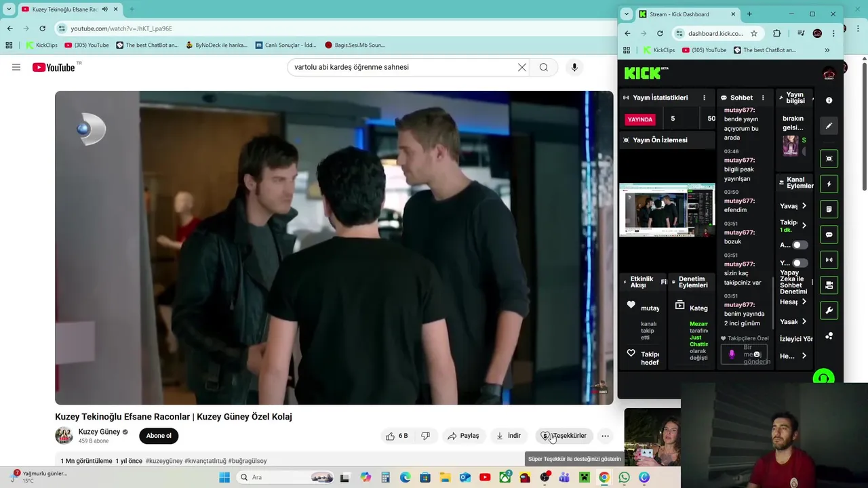Viewport: 868px width, 488px height.
Task: Open WhatsApp from taskbar
Action: pyautogui.click(x=624, y=477)
